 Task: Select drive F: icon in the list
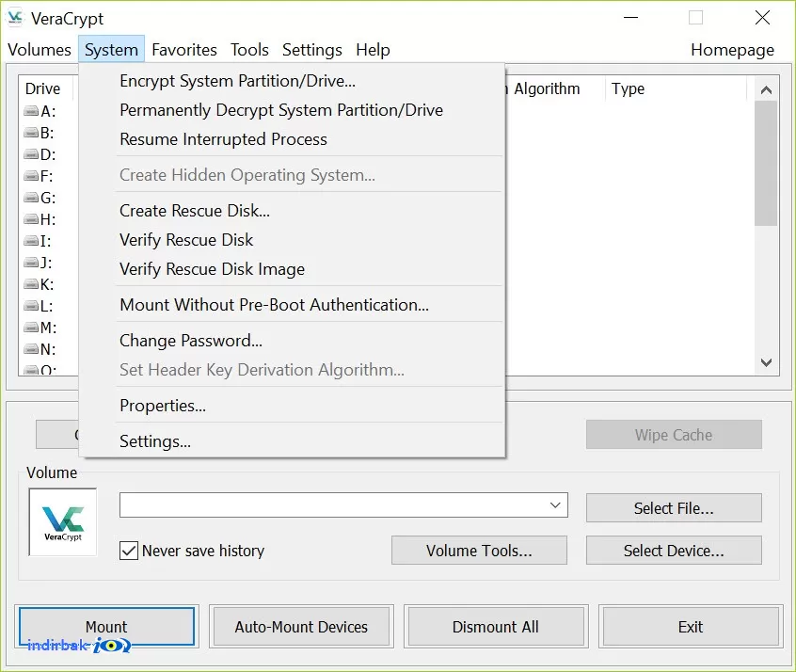tap(31, 176)
